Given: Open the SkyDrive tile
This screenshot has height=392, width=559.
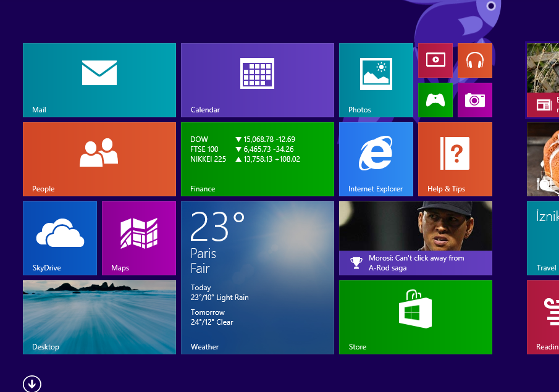Looking at the screenshot, I should coord(60,238).
